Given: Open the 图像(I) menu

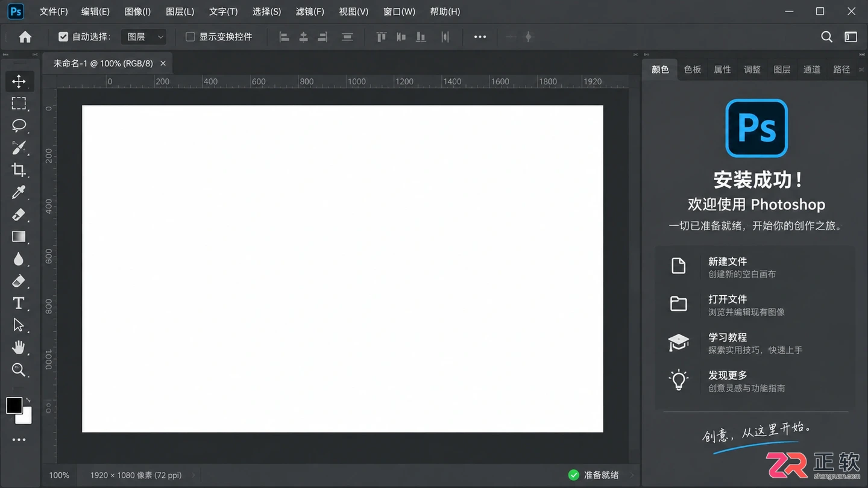Looking at the screenshot, I should pos(137,11).
